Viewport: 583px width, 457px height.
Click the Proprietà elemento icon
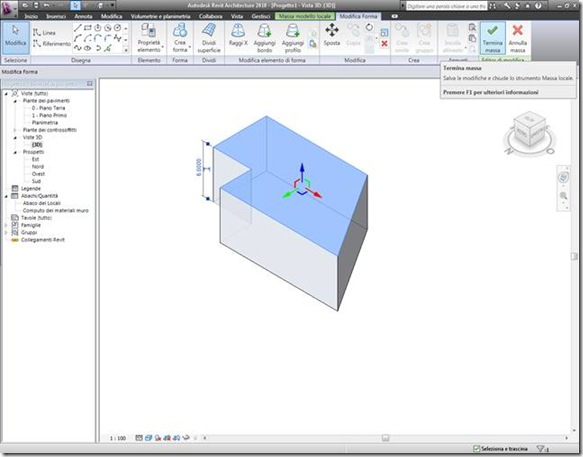[149, 30]
